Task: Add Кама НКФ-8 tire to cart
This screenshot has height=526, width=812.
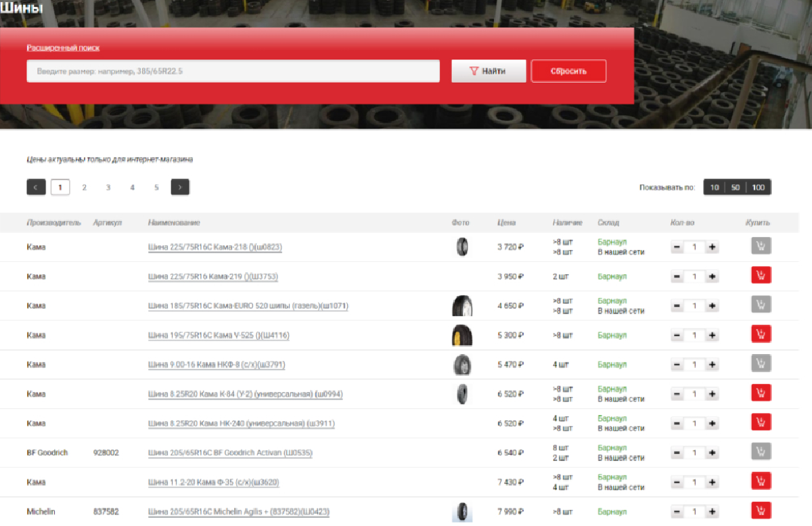Action: (761, 364)
